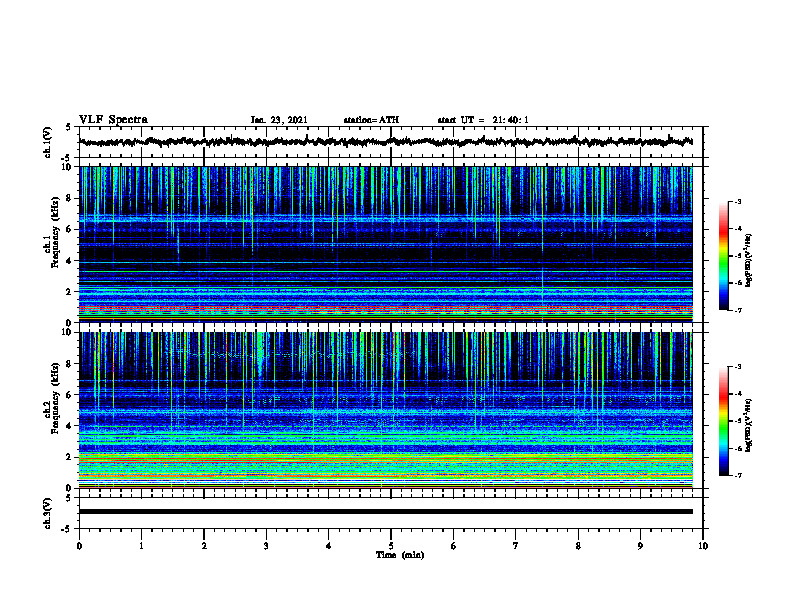Click the ch.2 spectrogram panel
The image size is (792, 612).
386,410
